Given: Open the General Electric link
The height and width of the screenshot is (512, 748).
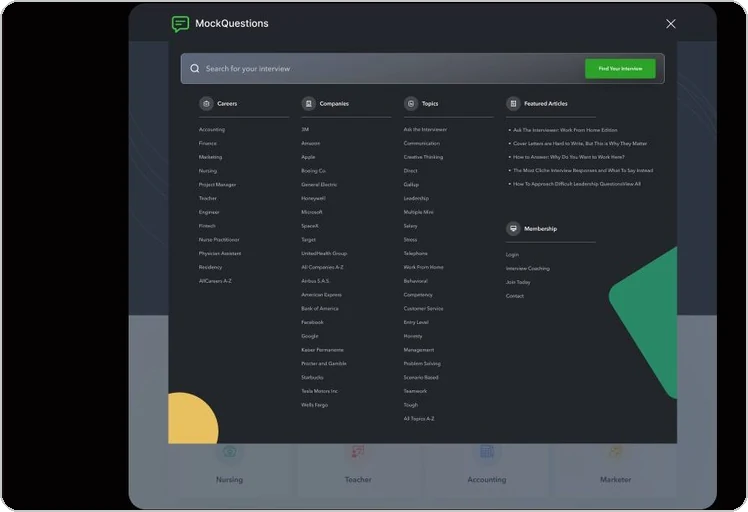Looking at the screenshot, I should (x=319, y=185).
